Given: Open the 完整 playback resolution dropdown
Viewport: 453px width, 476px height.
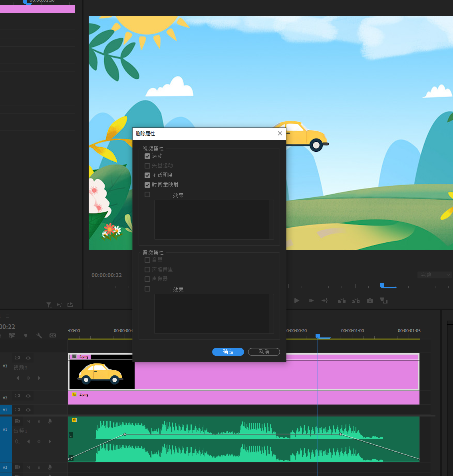Looking at the screenshot, I should [x=435, y=275].
